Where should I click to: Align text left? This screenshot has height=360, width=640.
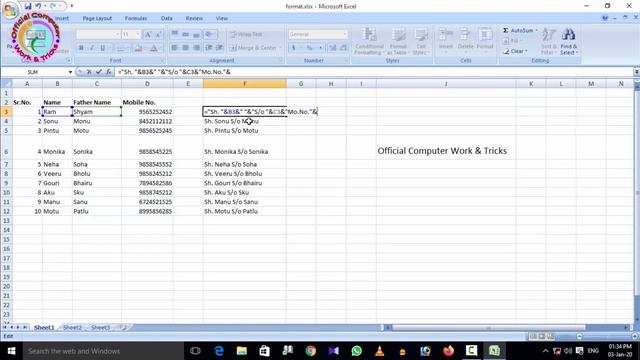pyautogui.click(x=174, y=48)
